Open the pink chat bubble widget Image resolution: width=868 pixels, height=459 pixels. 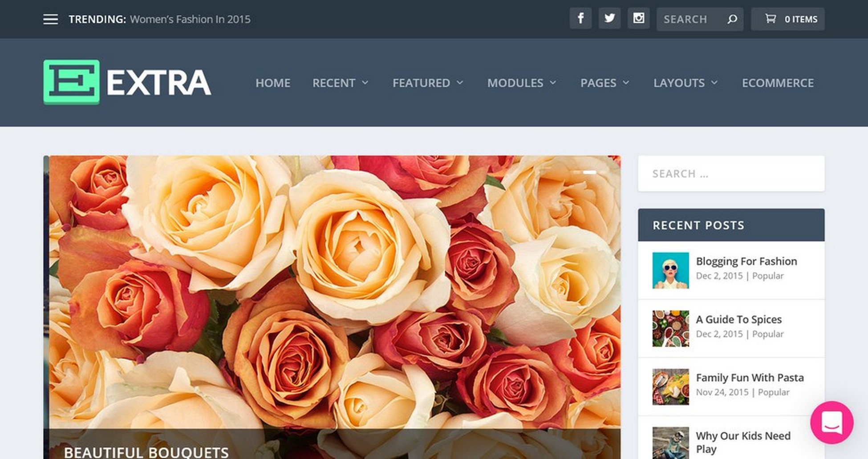831,423
